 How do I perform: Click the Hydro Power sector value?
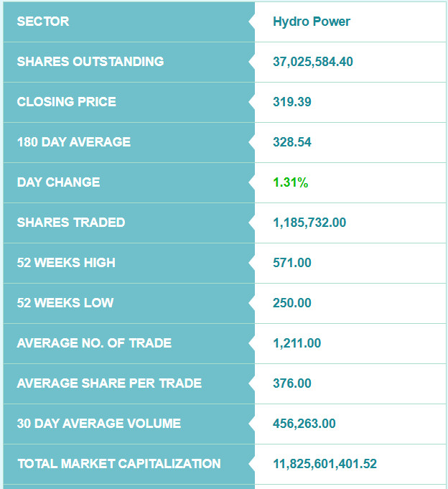tap(312, 22)
